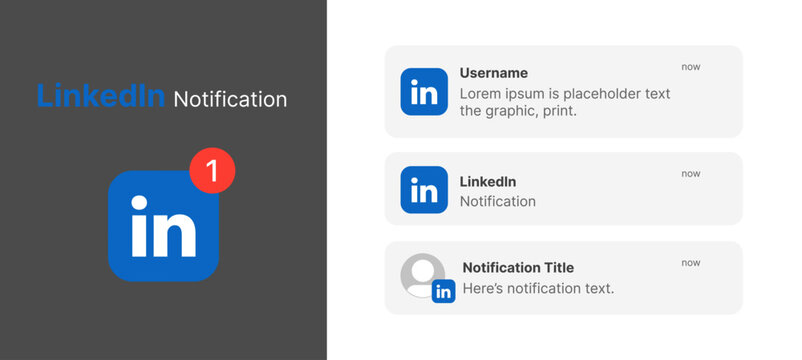Click the blue 'LinkedIn' heading text

pyautogui.click(x=101, y=96)
